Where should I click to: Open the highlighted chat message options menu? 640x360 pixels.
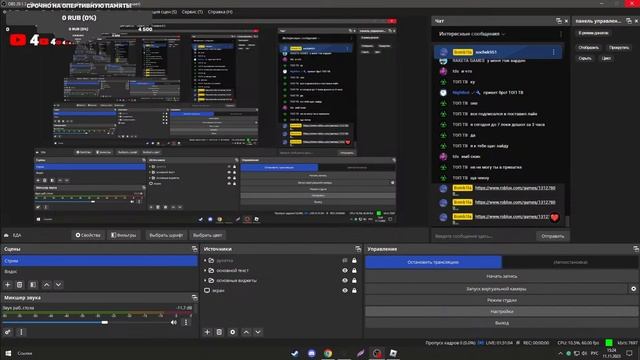point(553,52)
